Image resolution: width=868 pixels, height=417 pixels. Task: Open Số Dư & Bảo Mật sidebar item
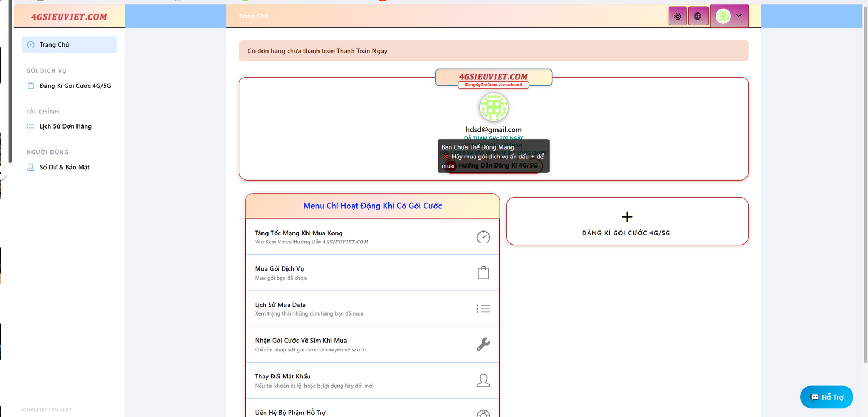pos(69,167)
